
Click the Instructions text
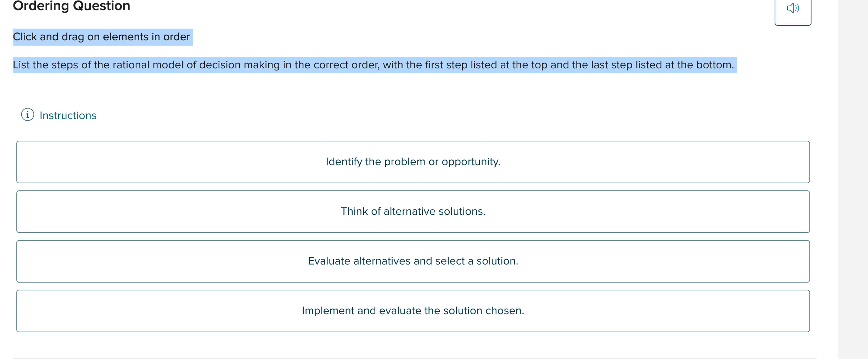68,115
